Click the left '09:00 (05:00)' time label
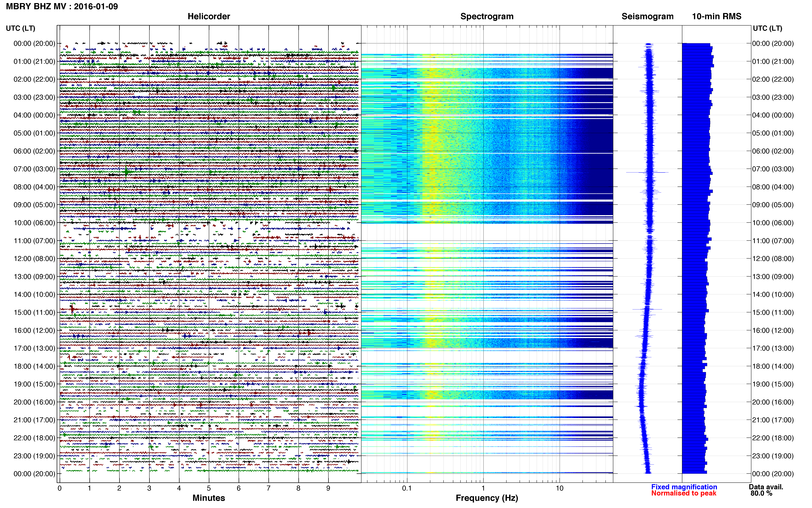 tap(34, 205)
